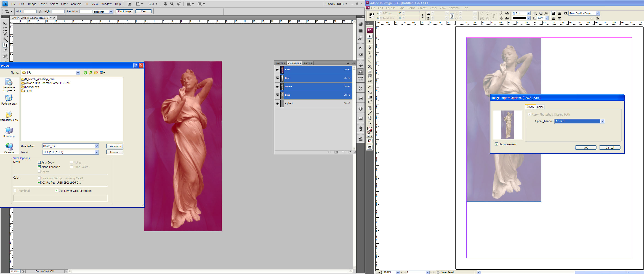Select the Move tool in Photoshop

(5, 24)
